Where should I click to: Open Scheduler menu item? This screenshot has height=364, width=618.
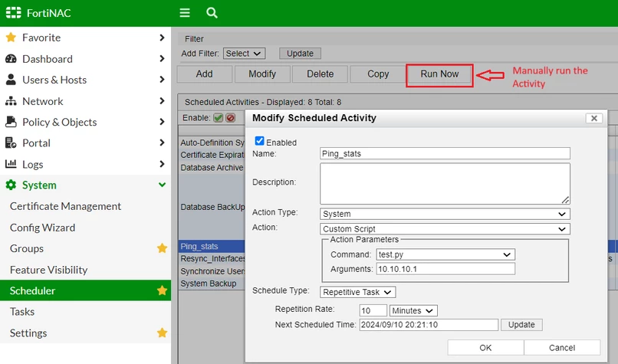pos(86,290)
